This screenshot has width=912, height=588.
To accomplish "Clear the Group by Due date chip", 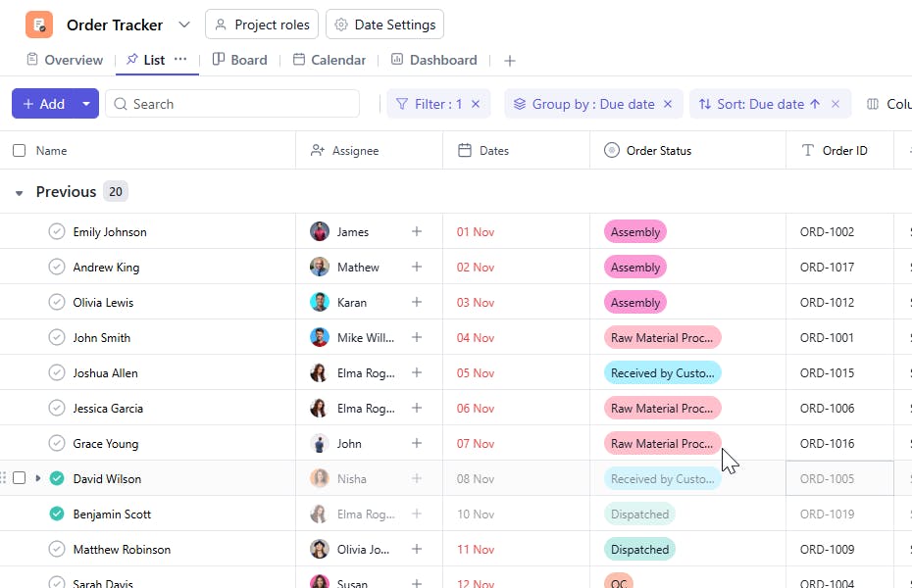I will [x=668, y=104].
